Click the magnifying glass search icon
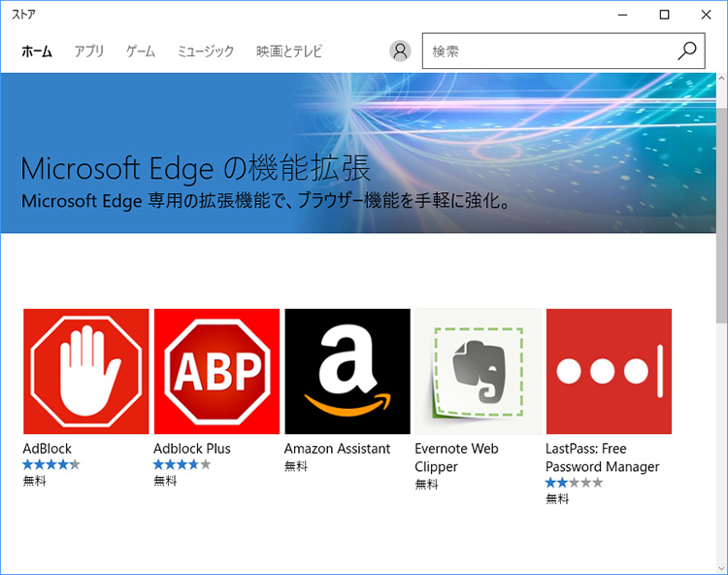Image resolution: width=728 pixels, height=575 pixels. point(687,51)
